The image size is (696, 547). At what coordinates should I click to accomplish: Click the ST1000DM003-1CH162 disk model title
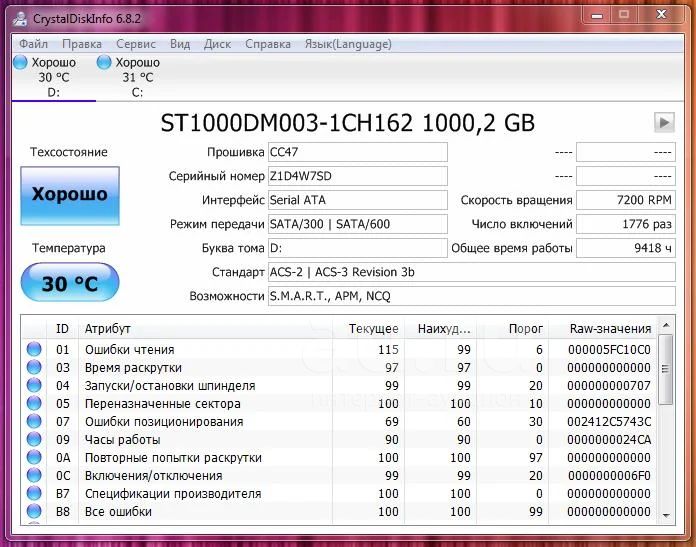(x=348, y=123)
